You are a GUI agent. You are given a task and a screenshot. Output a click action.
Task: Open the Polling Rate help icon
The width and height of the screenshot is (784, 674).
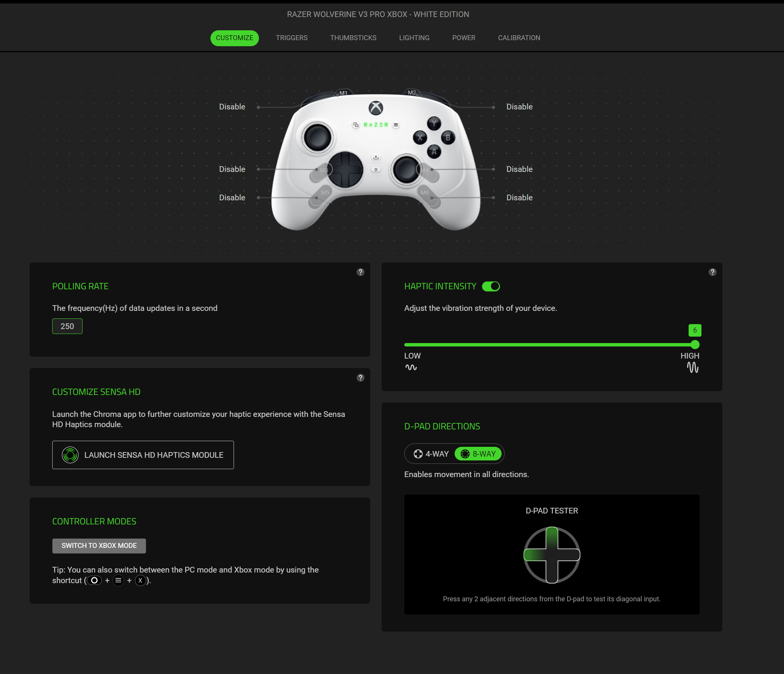(x=360, y=272)
